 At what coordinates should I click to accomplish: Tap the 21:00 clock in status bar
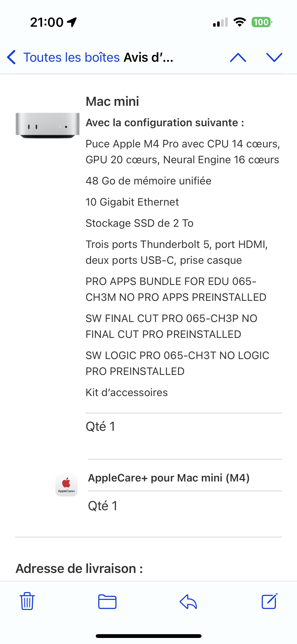[47, 22]
